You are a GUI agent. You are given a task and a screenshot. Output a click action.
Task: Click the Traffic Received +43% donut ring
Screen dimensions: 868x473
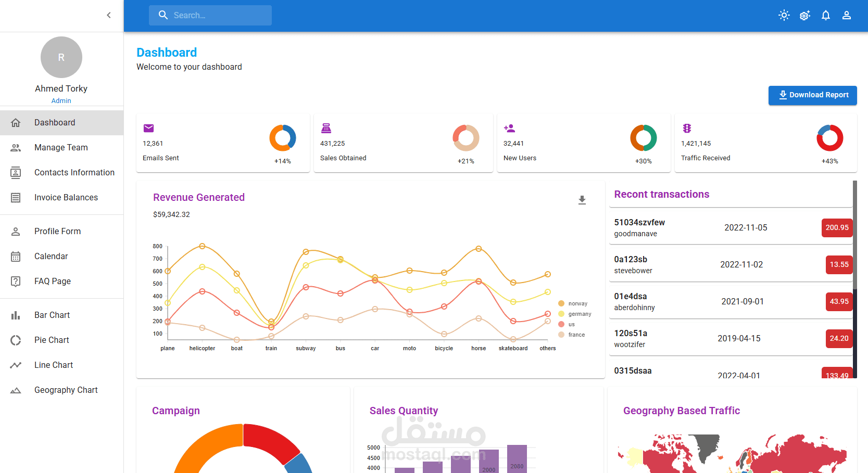tap(830, 138)
